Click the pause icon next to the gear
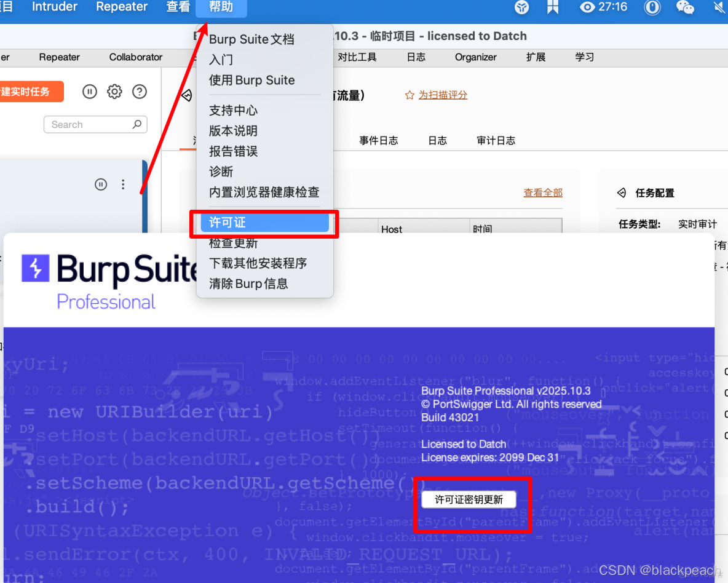The height and width of the screenshot is (583, 728). click(x=89, y=91)
